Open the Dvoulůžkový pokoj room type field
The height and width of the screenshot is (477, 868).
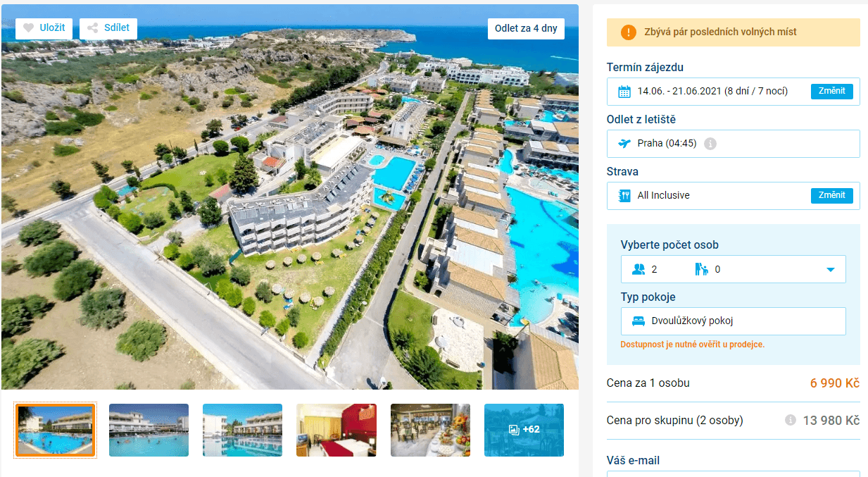pos(734,321)
